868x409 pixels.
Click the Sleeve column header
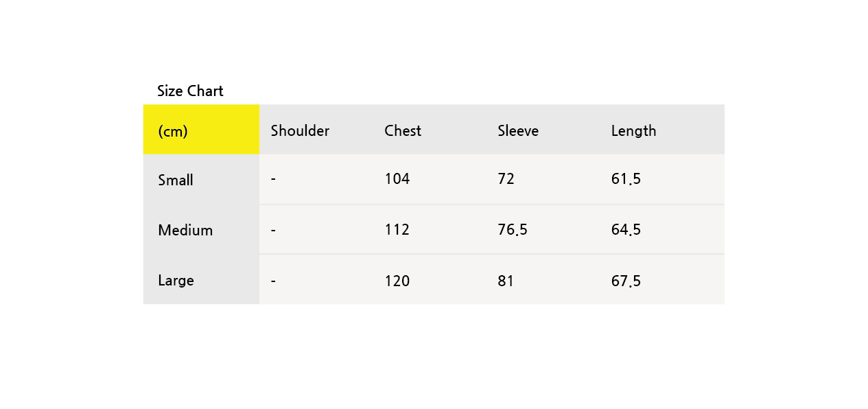click(518, 130)
